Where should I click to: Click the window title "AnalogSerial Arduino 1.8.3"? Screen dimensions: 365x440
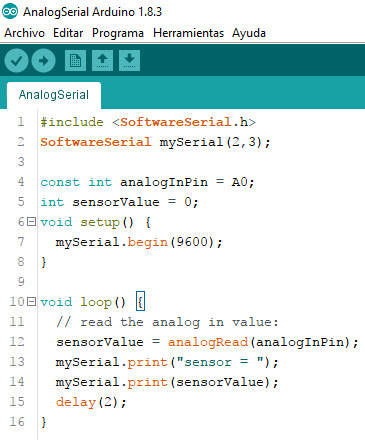92,12
